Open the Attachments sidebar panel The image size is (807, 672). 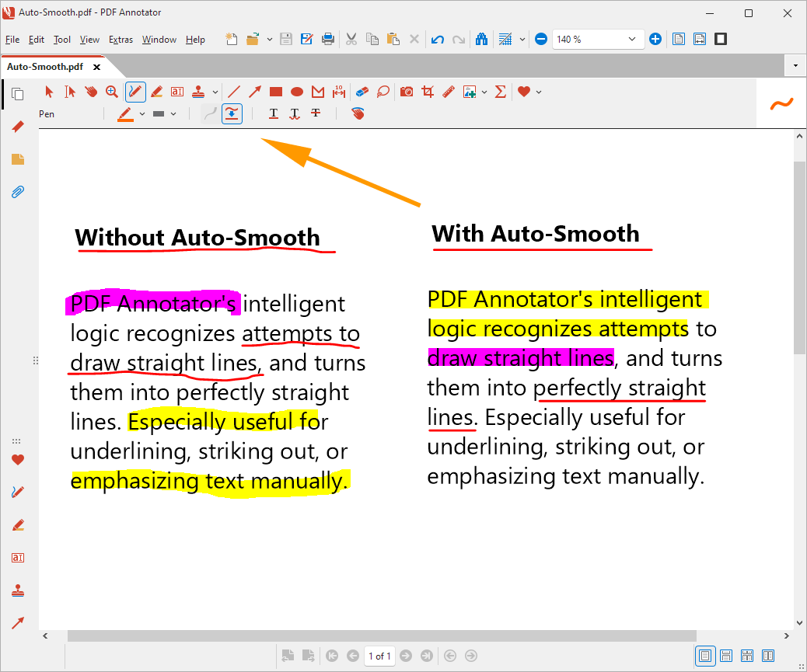point(17,192)
